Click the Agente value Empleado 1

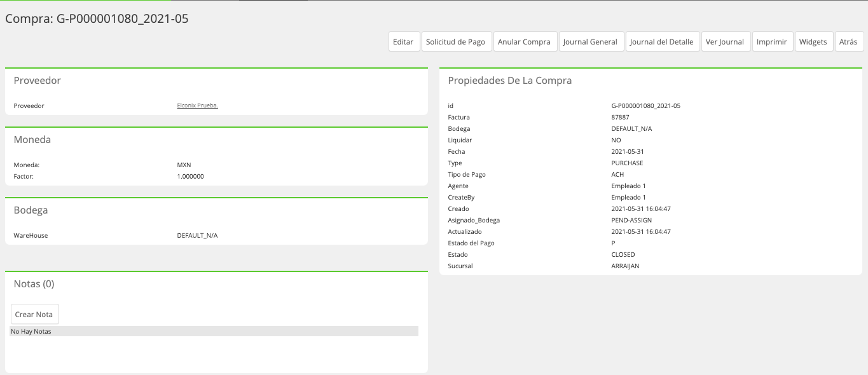point(628,186)
